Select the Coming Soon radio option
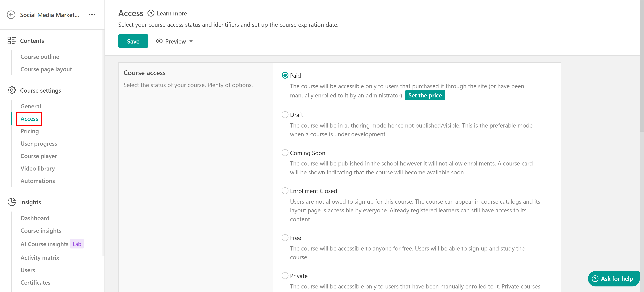This screenshot has height=292, width=644. pyautogui.click(x=285, y=153)
